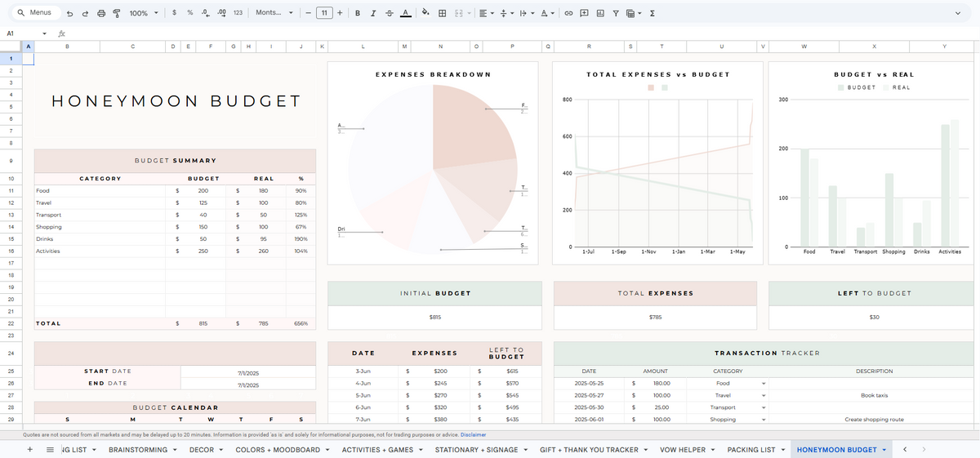The image size is (980, 458).
Task: Click the Redo icon
Action: tap(86, 13)
